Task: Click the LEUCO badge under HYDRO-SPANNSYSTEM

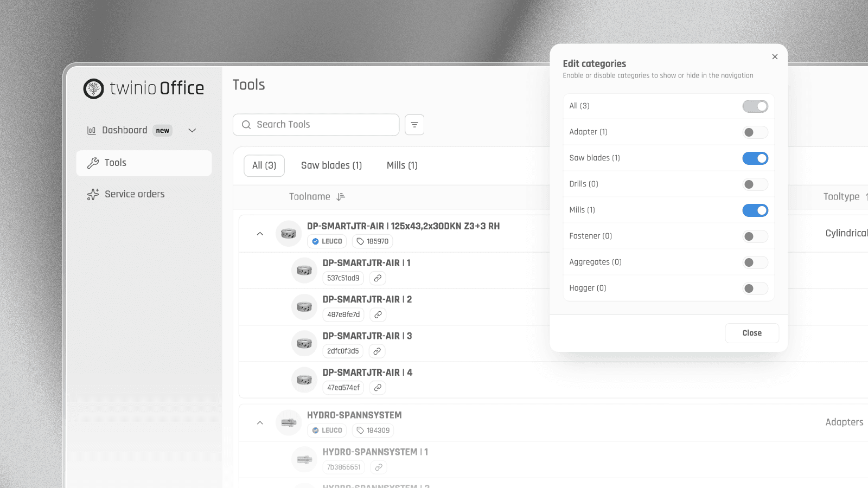Action: click(x=327, y=430)
